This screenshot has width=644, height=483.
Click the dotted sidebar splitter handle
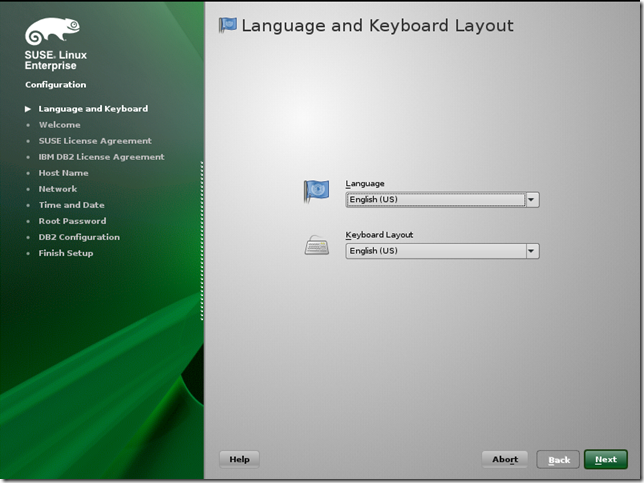pyautogui.click(x=202, y=241)
